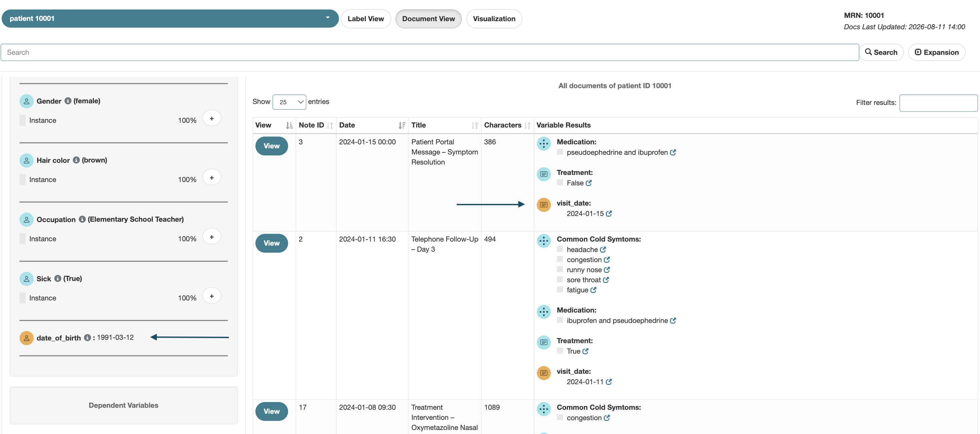
Task: Open link icon after pseudoephedrine and ibuprofen
Action: pos(673,152)
